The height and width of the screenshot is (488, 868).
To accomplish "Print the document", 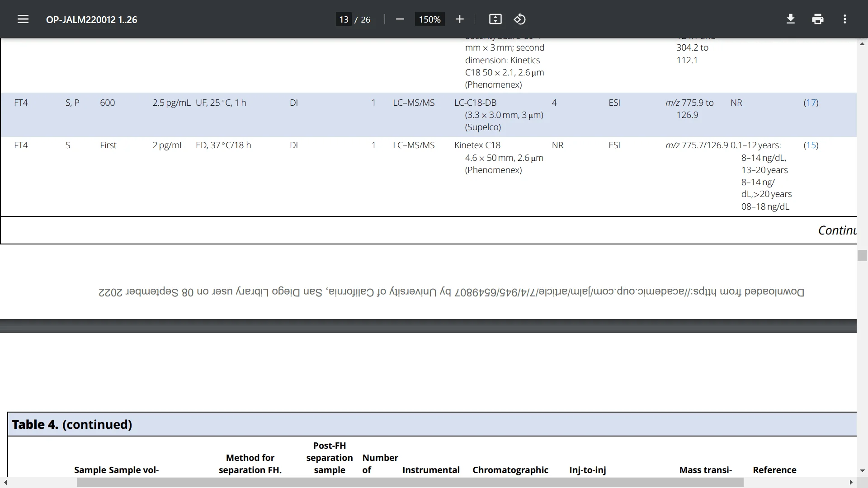I will pos(817,19).
